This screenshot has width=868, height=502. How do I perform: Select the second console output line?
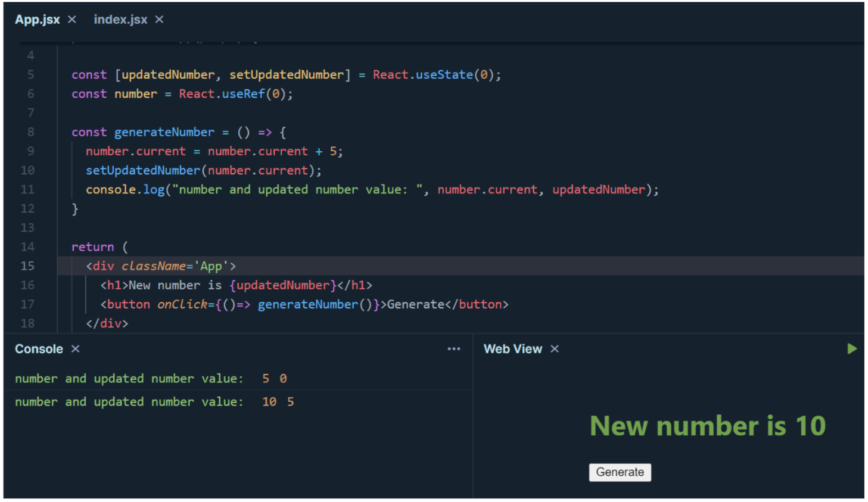(154, 402)
